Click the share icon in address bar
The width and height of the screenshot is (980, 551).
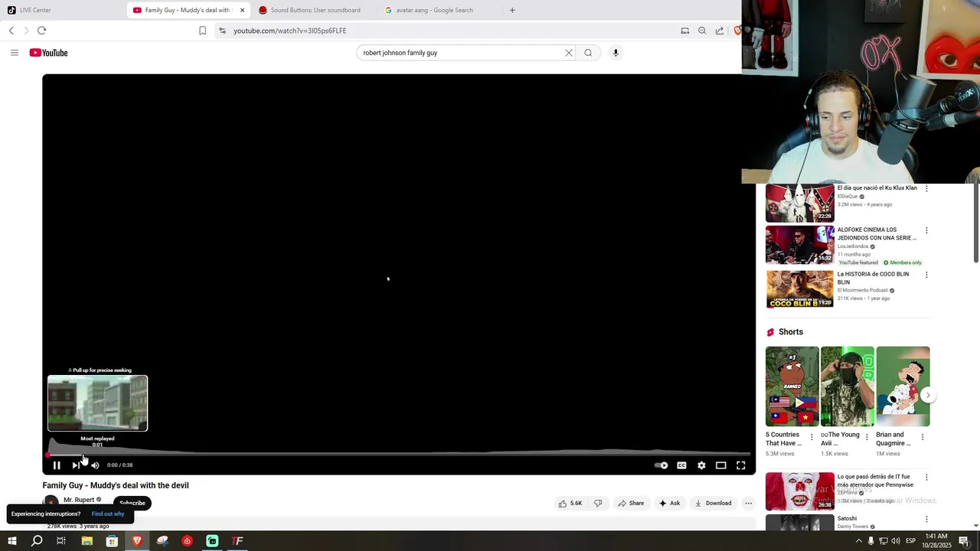coord(720,31)
